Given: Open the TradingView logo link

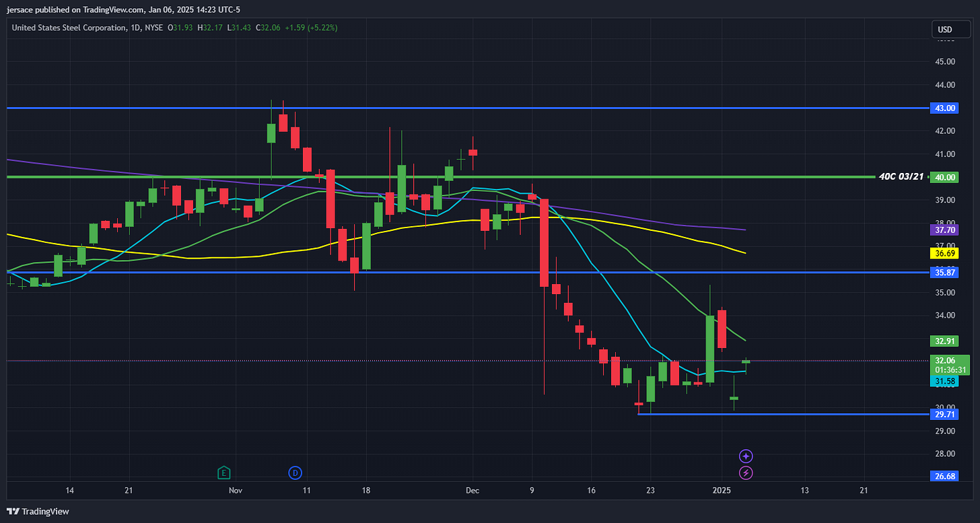Looking at the screenshot, I should click(38, 512).
